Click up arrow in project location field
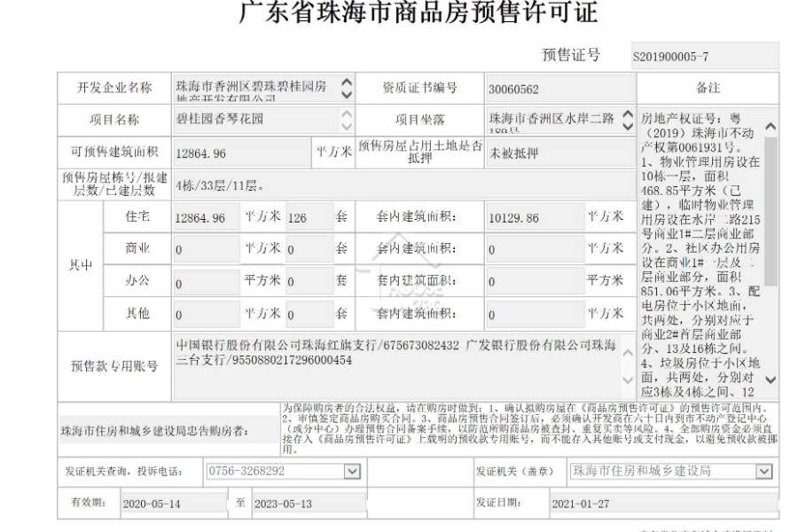The height and width of the screenshot is (532, 798). 629,113
